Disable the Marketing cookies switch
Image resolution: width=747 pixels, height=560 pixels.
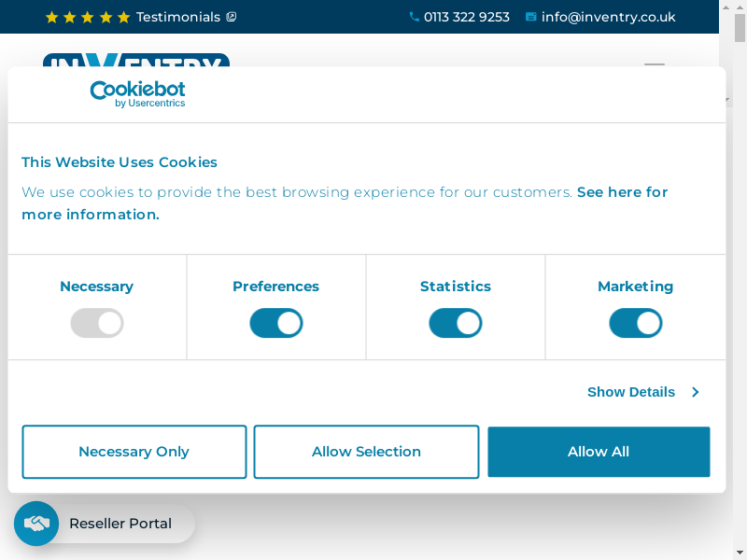pos(635,323)
